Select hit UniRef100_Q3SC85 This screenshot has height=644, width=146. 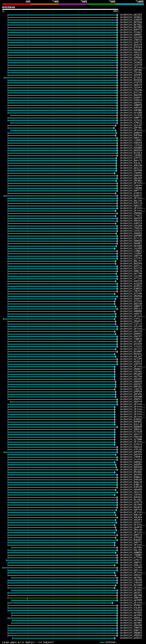pos(131,37)
